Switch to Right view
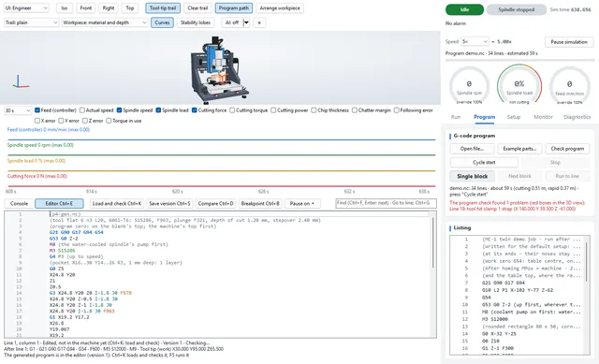The height and width of the screenshot is (364, 599). point(109,8)
